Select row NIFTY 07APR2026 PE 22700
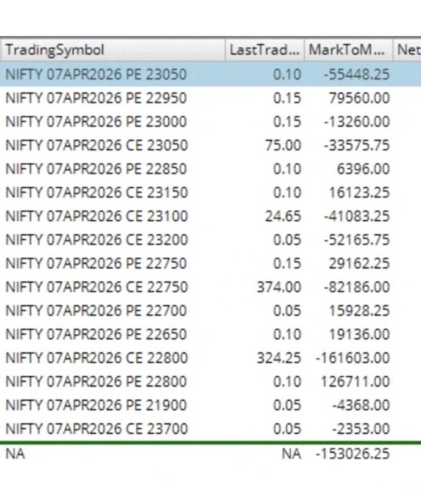 pyautogui.click(x=210, y=311)
